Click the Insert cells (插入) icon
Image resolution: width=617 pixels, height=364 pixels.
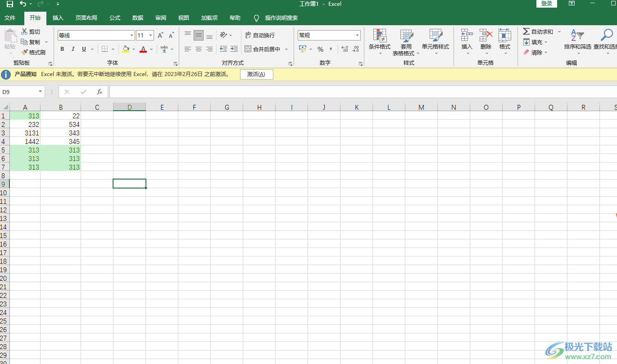467,36
